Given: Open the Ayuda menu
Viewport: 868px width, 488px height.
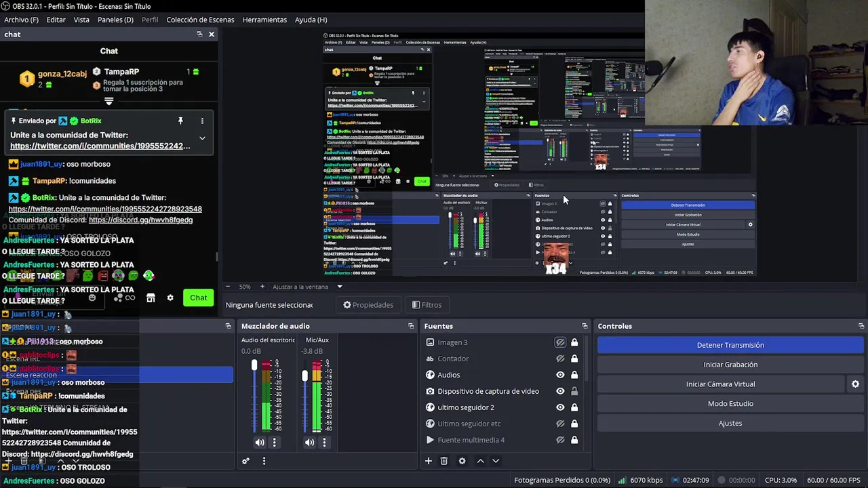Looking at the screenshot, I should (311, 20).
